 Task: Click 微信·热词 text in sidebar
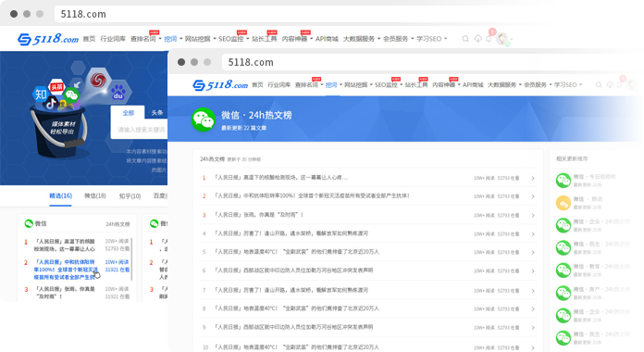tap(588, 198)
